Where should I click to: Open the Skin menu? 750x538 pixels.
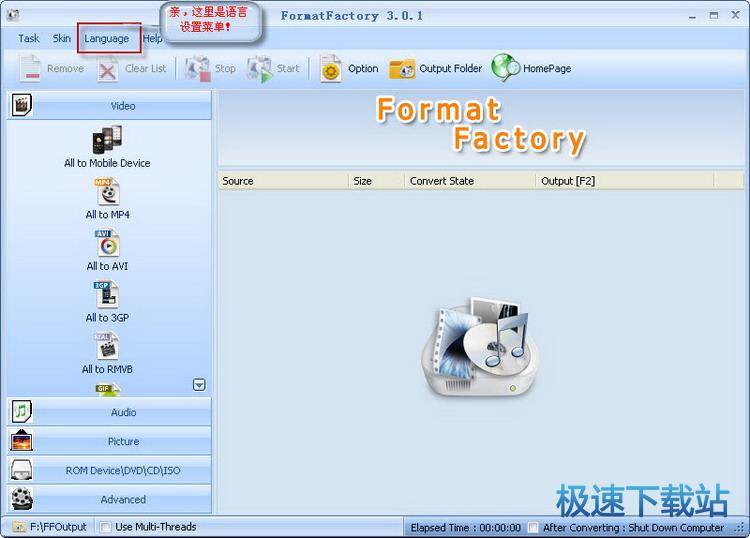[62, 38]
